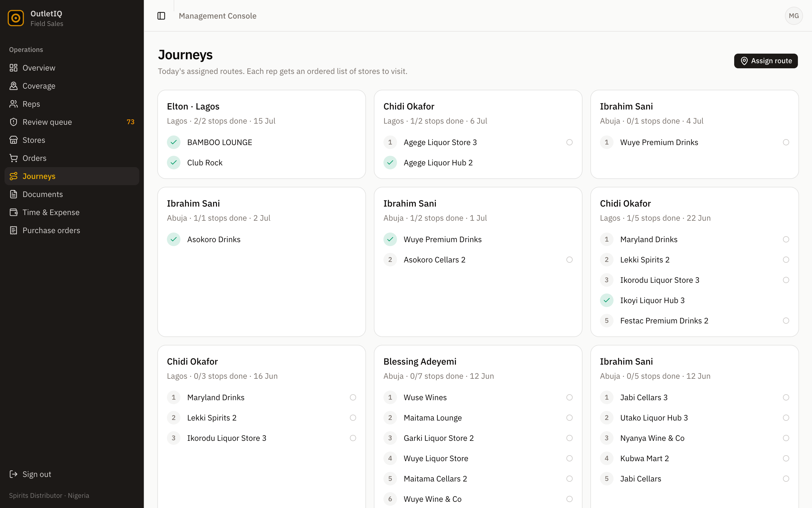Image resolution: width=812 pixels, height=508 pixels.
Task: Open the Review queue section
Action: click(x=72, y=122)
